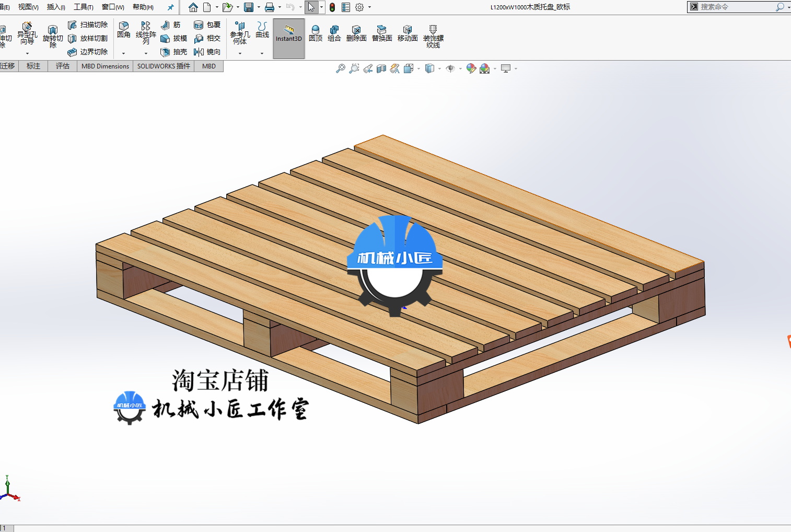The image size is (791, 532).
Task: Open File Properties list icon
Action: 346,7
